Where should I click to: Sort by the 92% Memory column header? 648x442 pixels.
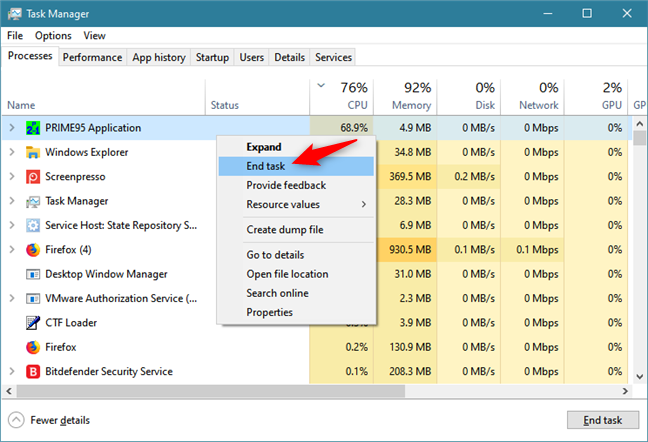405,97
